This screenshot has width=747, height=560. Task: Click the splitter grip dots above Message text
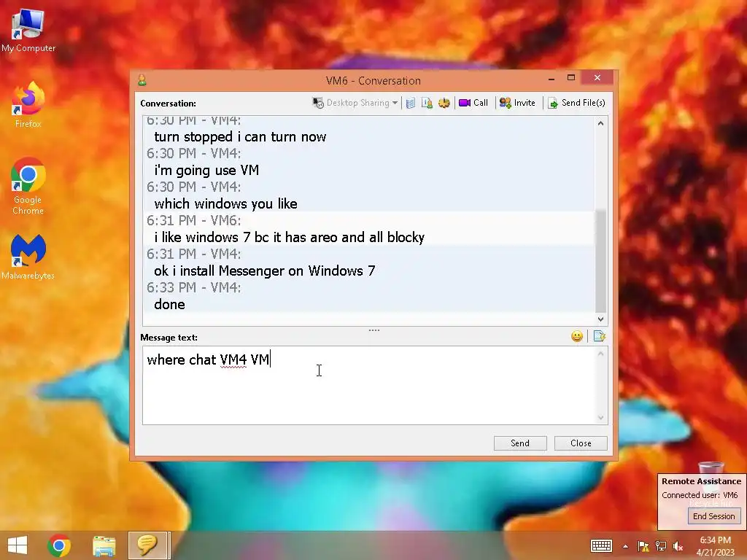pos(374,330)
